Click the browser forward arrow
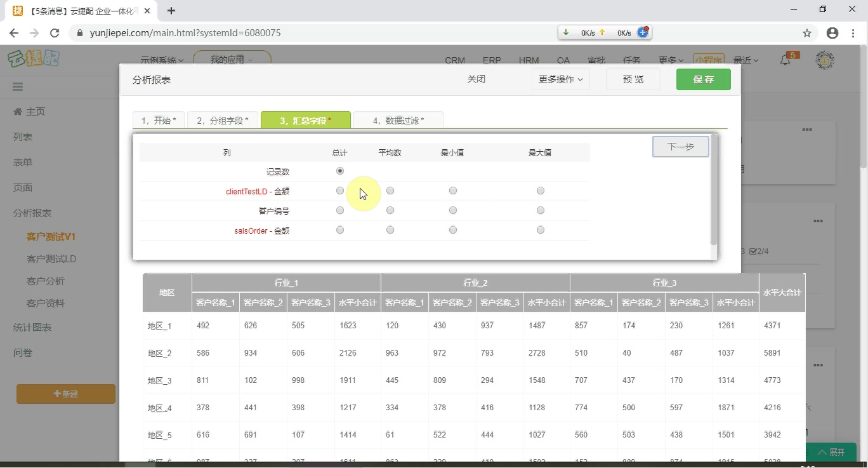The width and height of the screenshot is (868, 468). (34, 33)
